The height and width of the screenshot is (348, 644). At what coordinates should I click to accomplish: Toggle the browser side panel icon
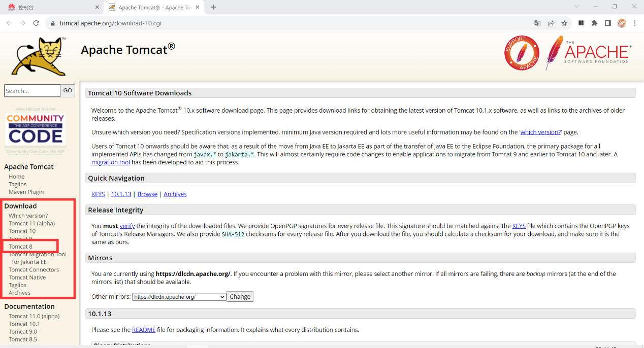[607, 23]
